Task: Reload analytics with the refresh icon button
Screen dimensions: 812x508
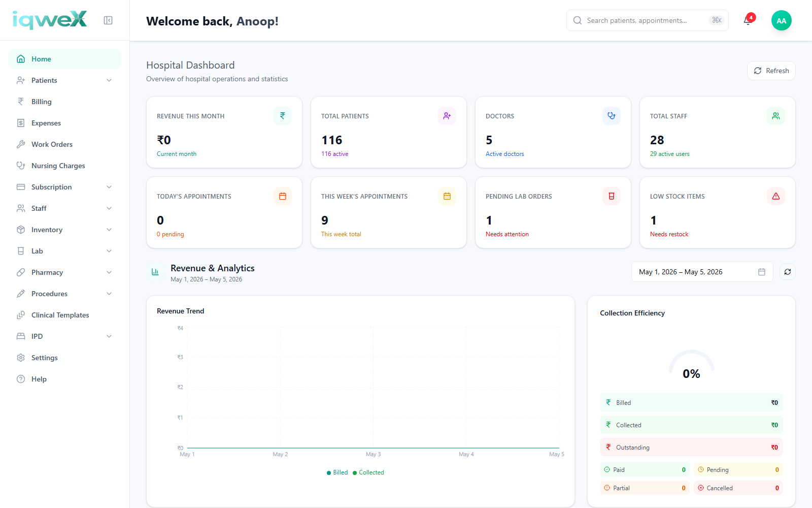Action: [788, 272]
